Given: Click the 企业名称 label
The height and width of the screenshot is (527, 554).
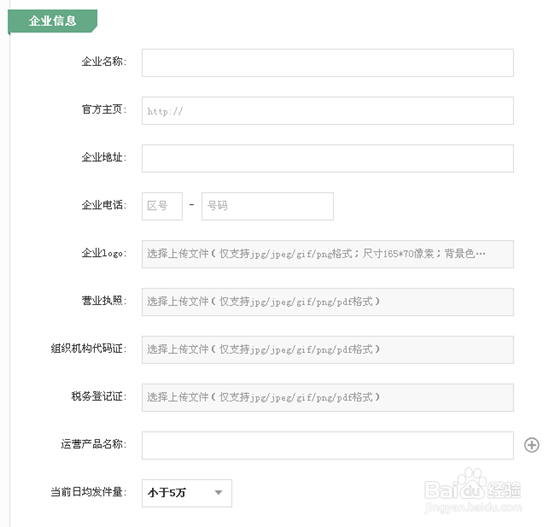Looking at the screenshot, I should point(104,62).
